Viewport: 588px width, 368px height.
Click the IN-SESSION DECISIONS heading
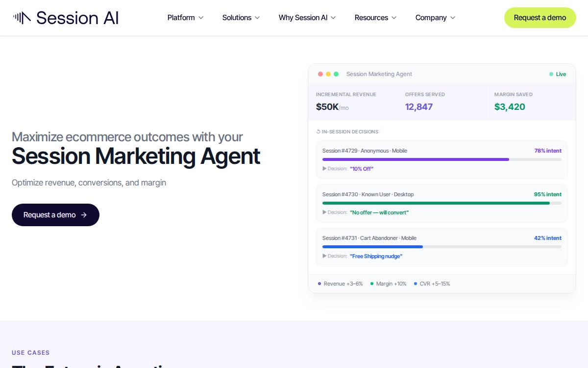pyautogui.click(x=350, y=131)
